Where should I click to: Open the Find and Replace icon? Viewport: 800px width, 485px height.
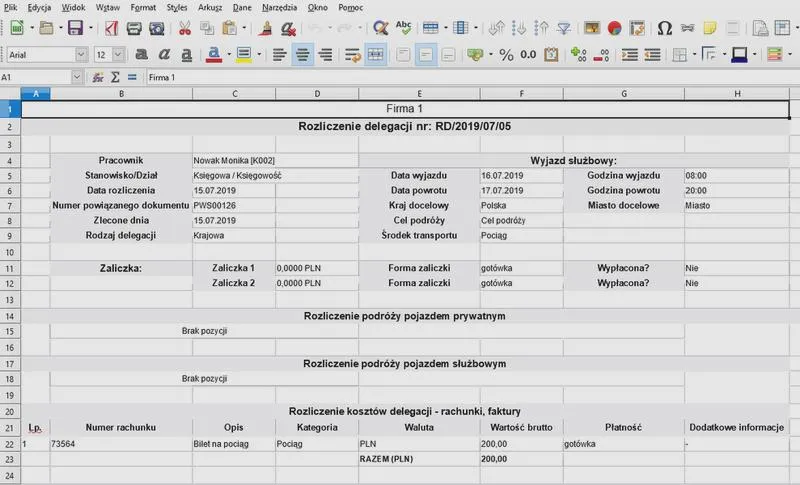(x=380, y=28)
